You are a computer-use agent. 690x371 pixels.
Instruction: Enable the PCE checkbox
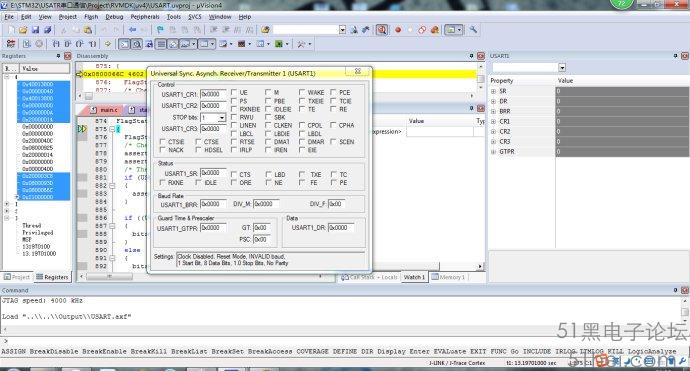click(x=334, y=92)
